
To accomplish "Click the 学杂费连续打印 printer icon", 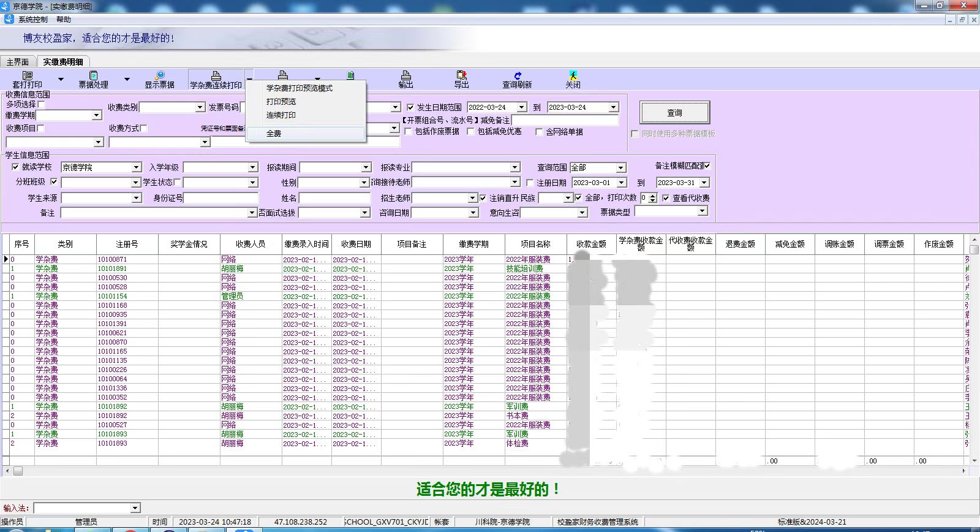I will coord(216,75).
